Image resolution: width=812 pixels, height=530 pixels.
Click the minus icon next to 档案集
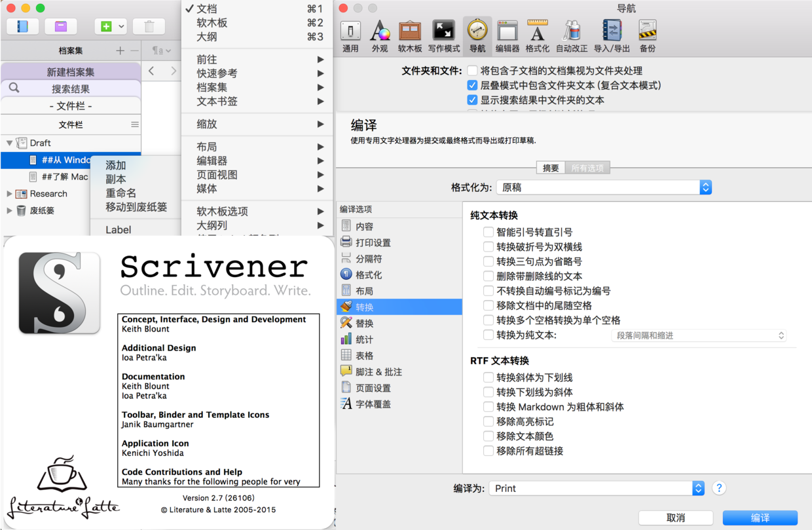point(134,50)
